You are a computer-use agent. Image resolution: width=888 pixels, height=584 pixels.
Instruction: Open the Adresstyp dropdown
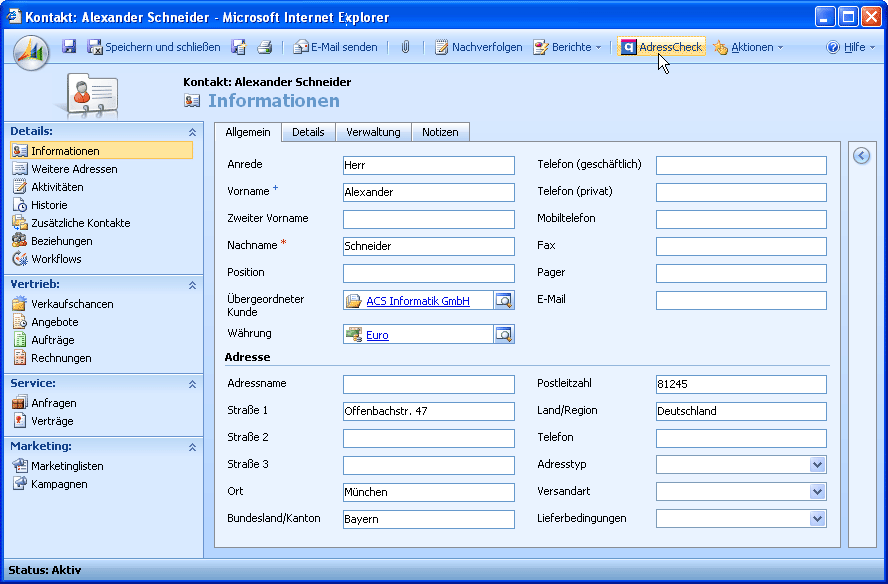pyautogui.click(x=817, y=465)
